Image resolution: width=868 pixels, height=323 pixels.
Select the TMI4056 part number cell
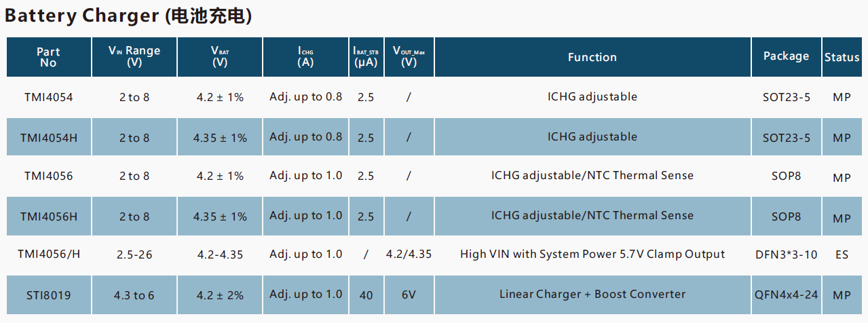[x=48, y=176]
